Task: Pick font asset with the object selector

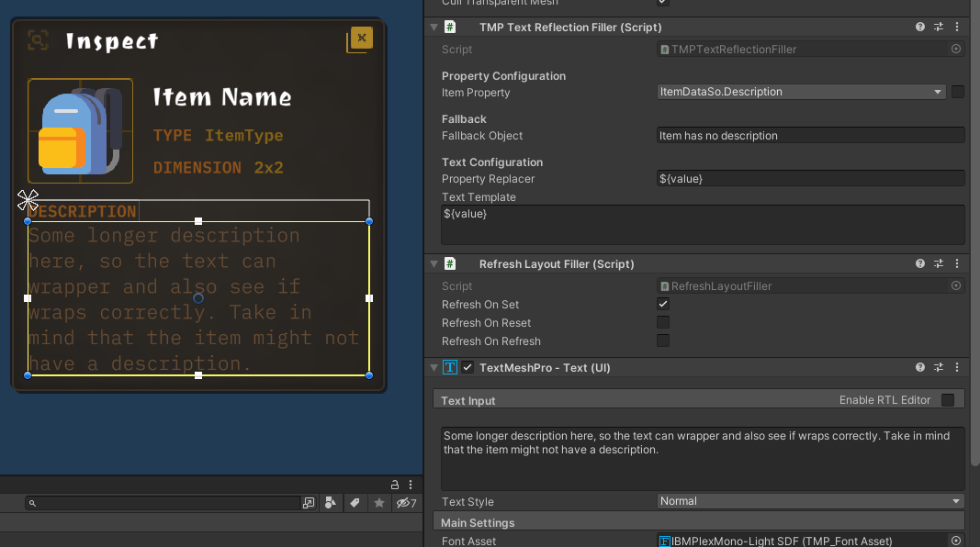Action: click(955, 541)
